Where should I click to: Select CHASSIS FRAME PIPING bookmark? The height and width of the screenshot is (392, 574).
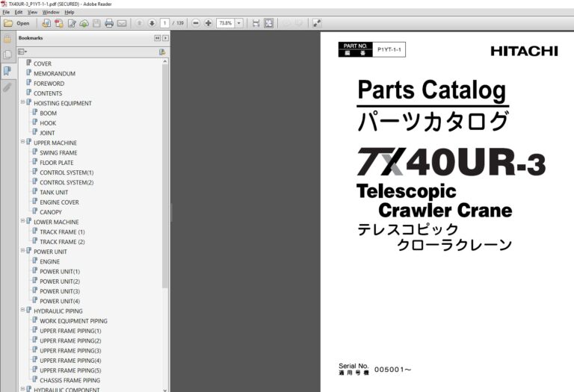70,380
